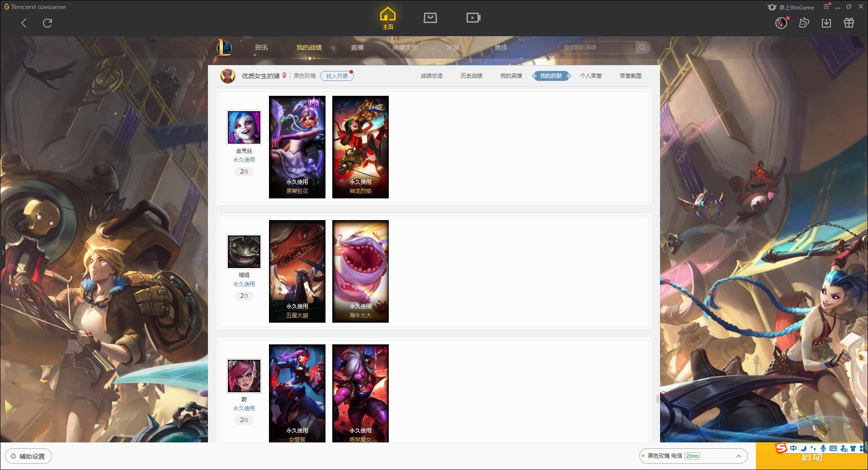Click the 2/8 count under 金克丝
The width and height of the screenshot is (868, 470).
pos(244,172)
